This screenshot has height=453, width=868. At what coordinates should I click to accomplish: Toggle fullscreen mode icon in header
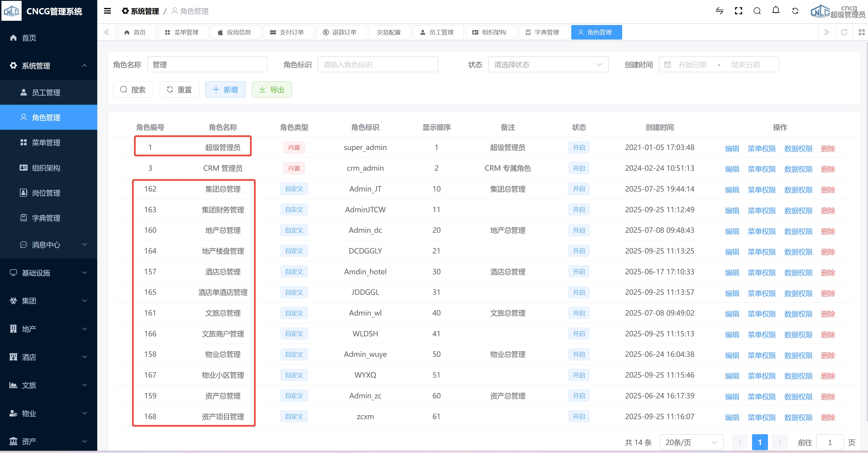point(738,11)
